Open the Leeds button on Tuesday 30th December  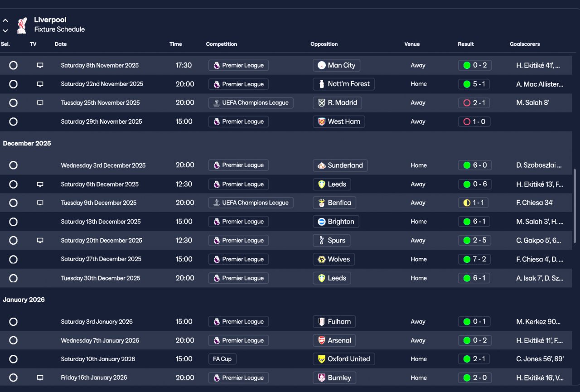(x=332, y=278)
